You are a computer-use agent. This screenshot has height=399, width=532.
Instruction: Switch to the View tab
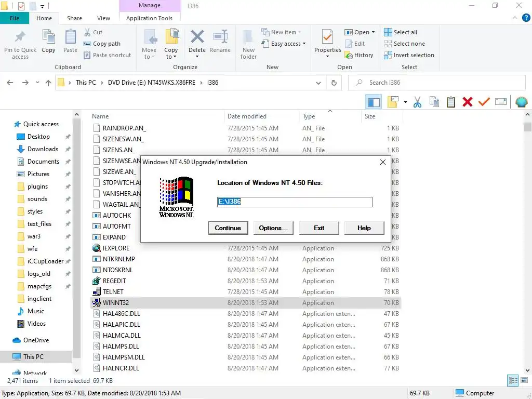coord(103,18)
